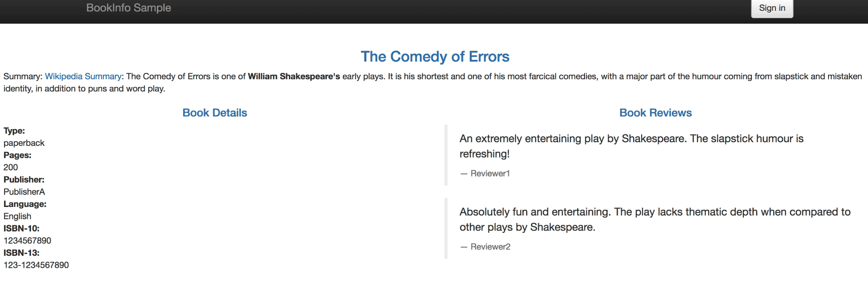868x308 pixels.
Task: Click the Reviewer2 attribution
Action: pyautogui.click(x=490, y=247)
